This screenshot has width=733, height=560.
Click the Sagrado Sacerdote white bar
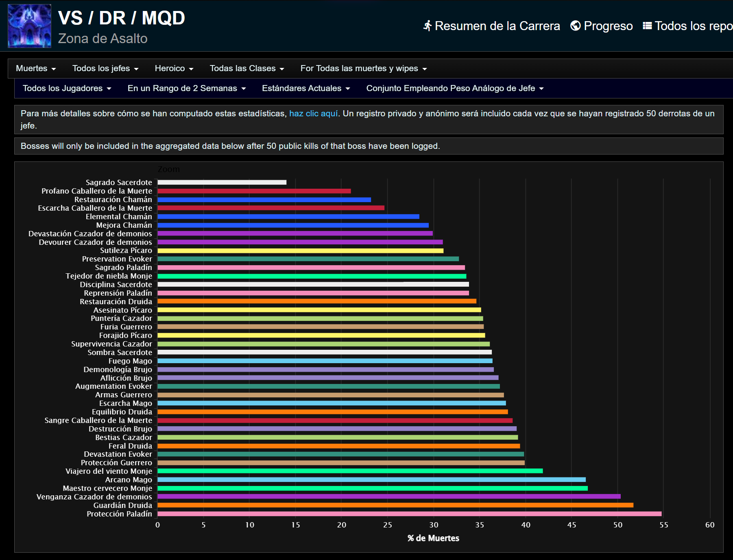(222, 182)
